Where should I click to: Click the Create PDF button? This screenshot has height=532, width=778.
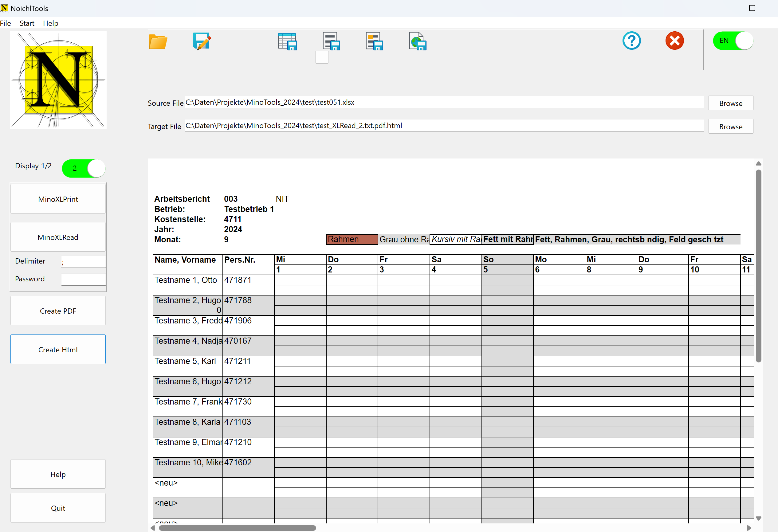[x=58, y=311]
